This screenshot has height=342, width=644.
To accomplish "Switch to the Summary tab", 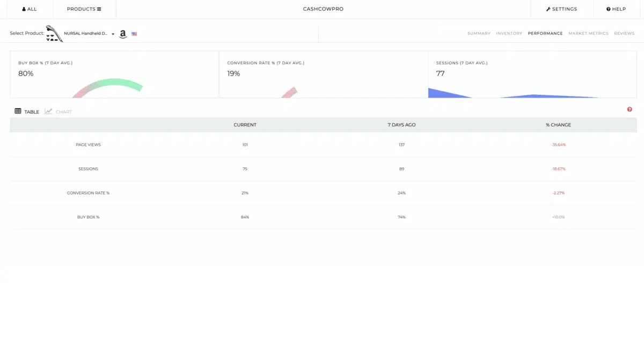I will 479,33.
